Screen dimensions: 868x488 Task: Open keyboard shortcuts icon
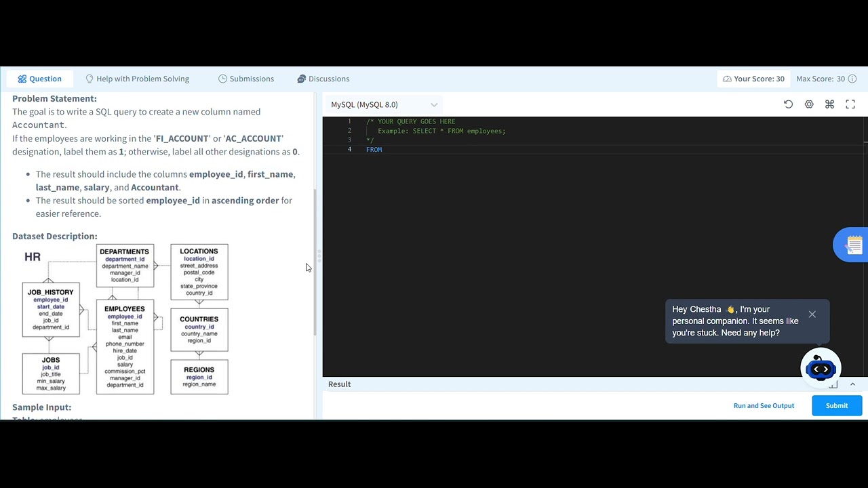pos(829,104)
